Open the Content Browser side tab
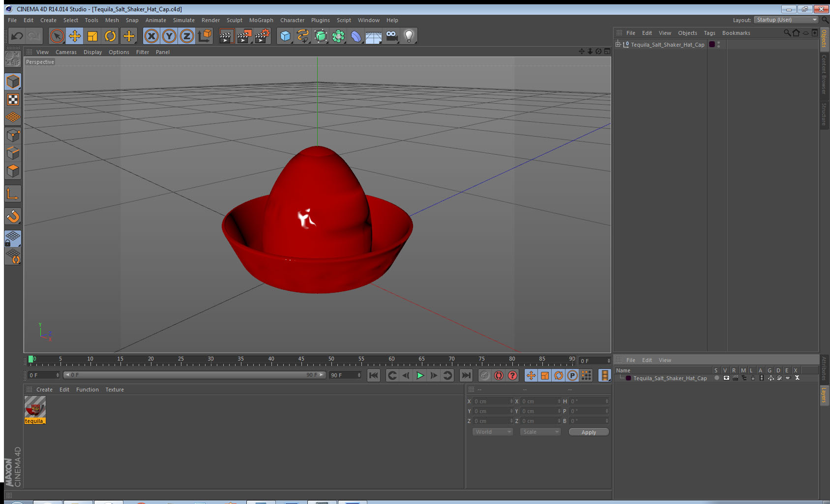The width and height of the screenshot is (830, 504). click(824, 74)
